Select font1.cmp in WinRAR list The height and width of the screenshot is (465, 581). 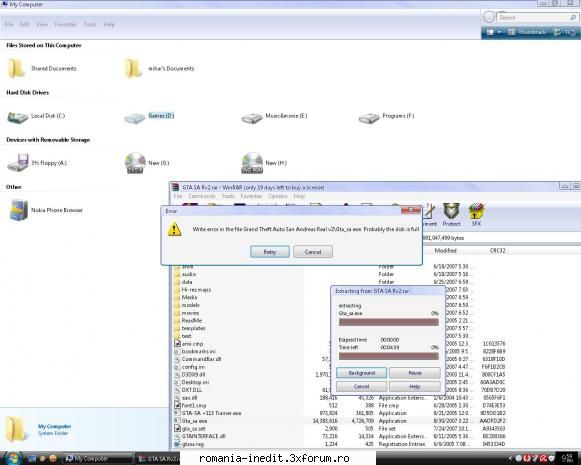193,405
